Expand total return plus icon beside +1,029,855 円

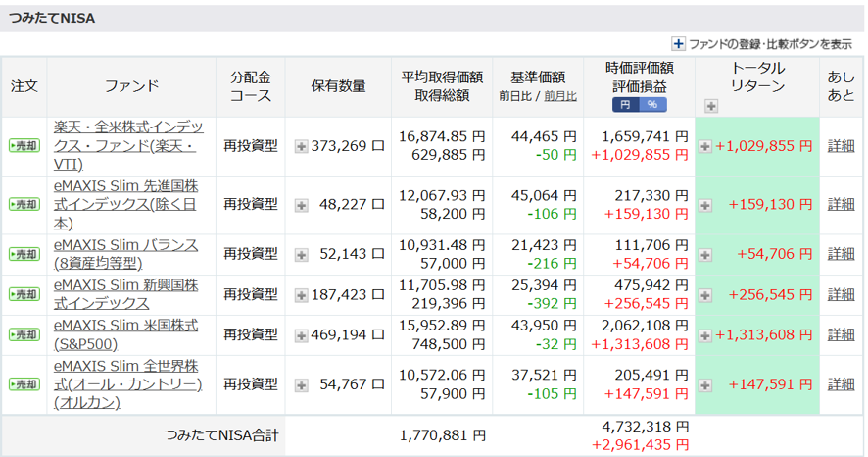tap(705, 147)
